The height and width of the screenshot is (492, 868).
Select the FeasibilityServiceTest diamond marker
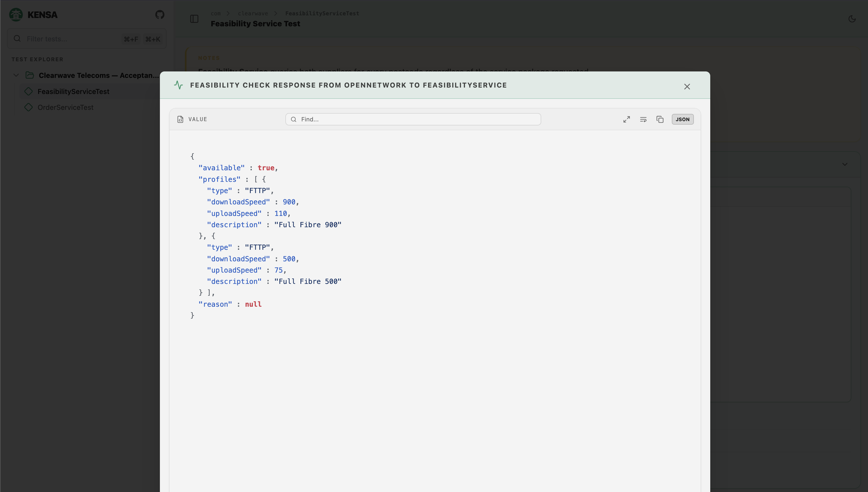(28, 91)
